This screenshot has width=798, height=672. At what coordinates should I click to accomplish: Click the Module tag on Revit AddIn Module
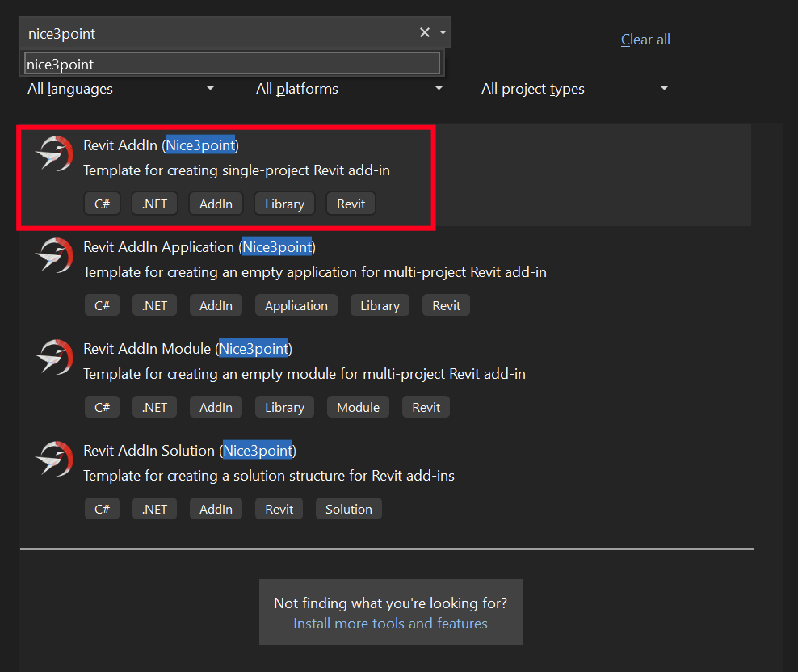(x=358, y=408)
